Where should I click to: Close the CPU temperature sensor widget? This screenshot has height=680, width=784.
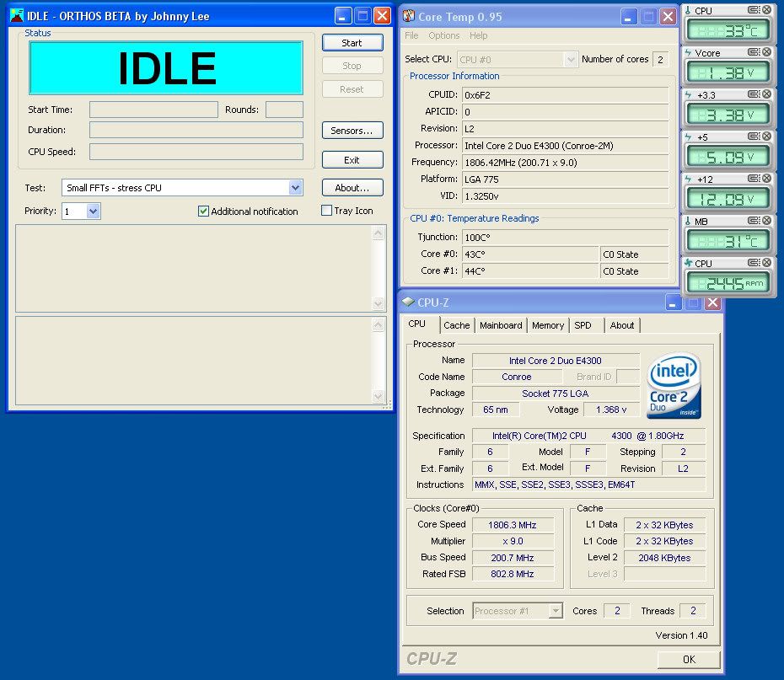[x=766, y=10]
